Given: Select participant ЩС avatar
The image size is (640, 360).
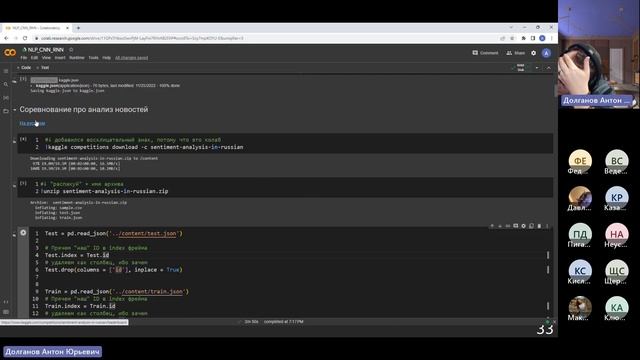Looking at the screenshot, I should tap(616, 271).
